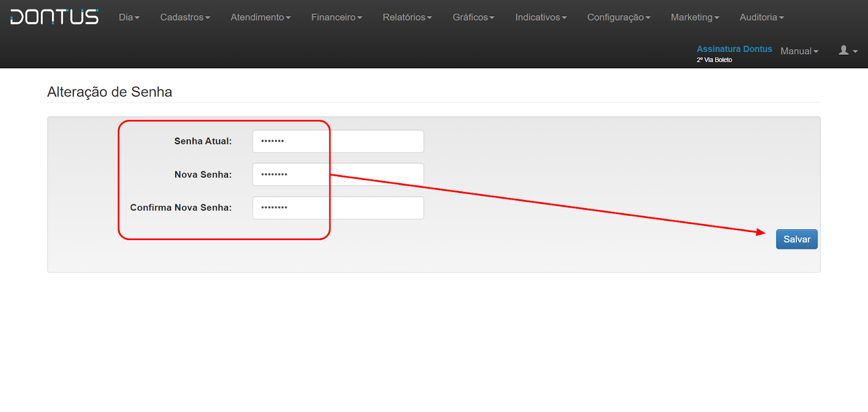Open the Marketing dropdown

pyautogui.click(x=695, y=17)
